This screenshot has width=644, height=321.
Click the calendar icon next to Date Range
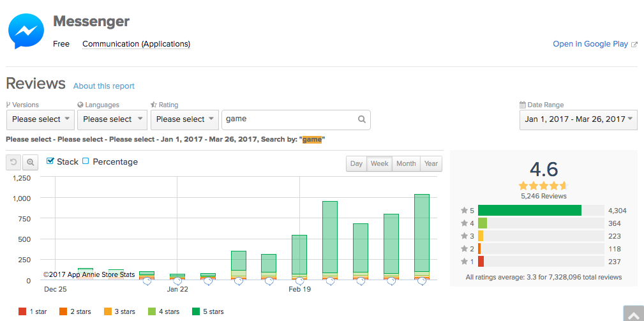click(x=523, y=105)
